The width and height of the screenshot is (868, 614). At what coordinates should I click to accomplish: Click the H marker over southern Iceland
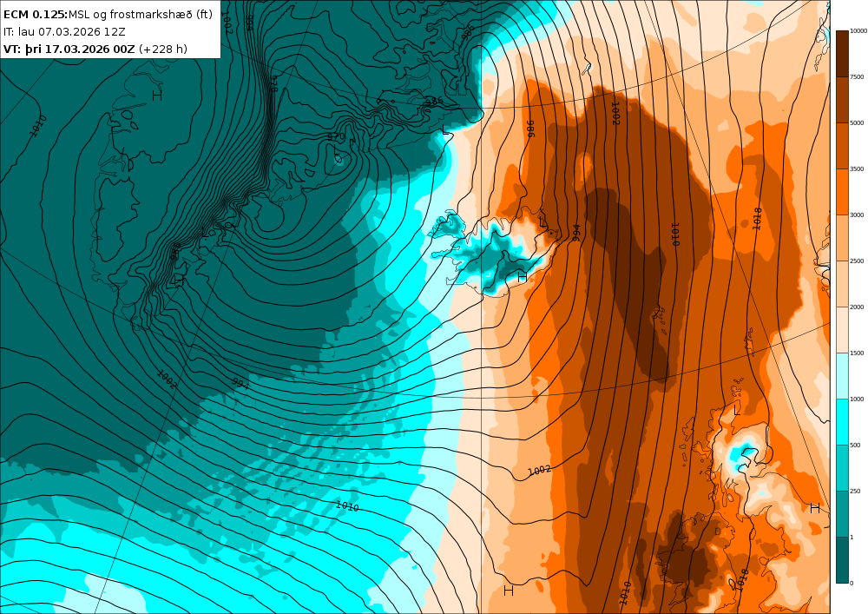[x=522, y=276]
